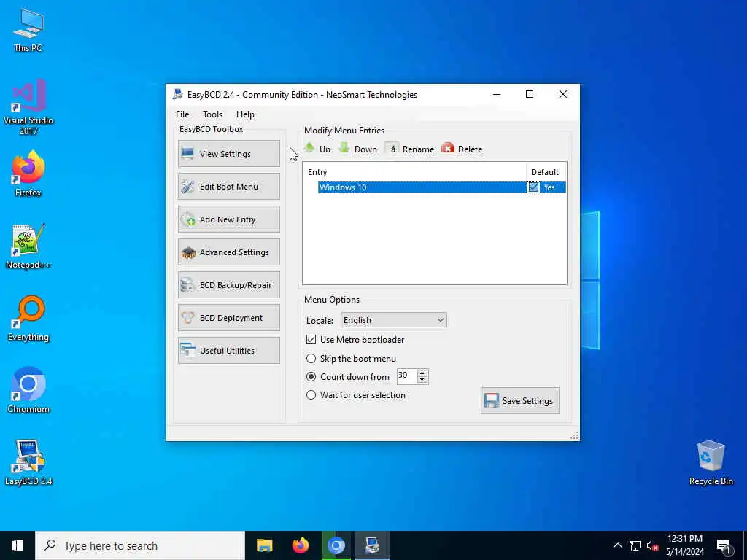Open Useful Utilities

point(228,351)
